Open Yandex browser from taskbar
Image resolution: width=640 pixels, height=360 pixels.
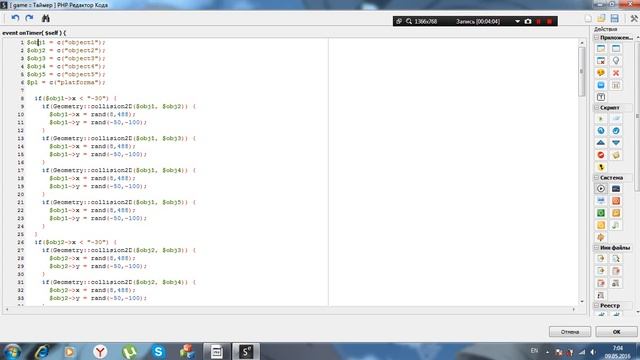point(100,351)
